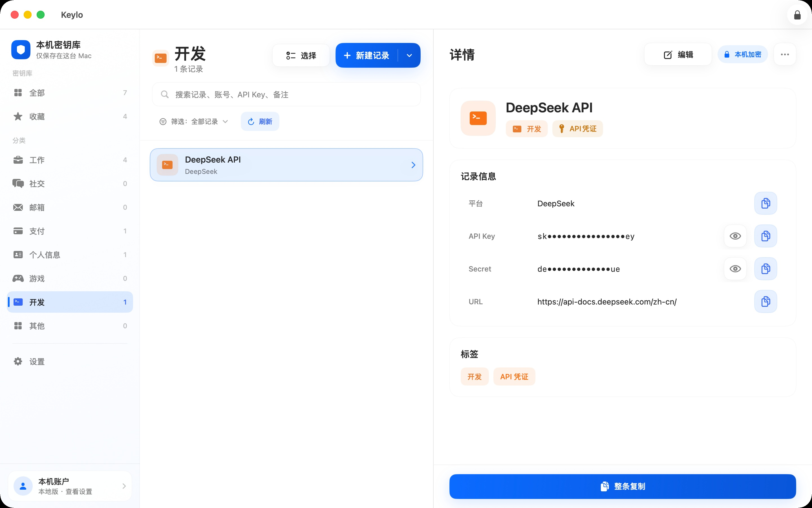The height and width of the screenshot is (508, 812).
Task: Select the 社交 category
Action: tap(70, 183)
